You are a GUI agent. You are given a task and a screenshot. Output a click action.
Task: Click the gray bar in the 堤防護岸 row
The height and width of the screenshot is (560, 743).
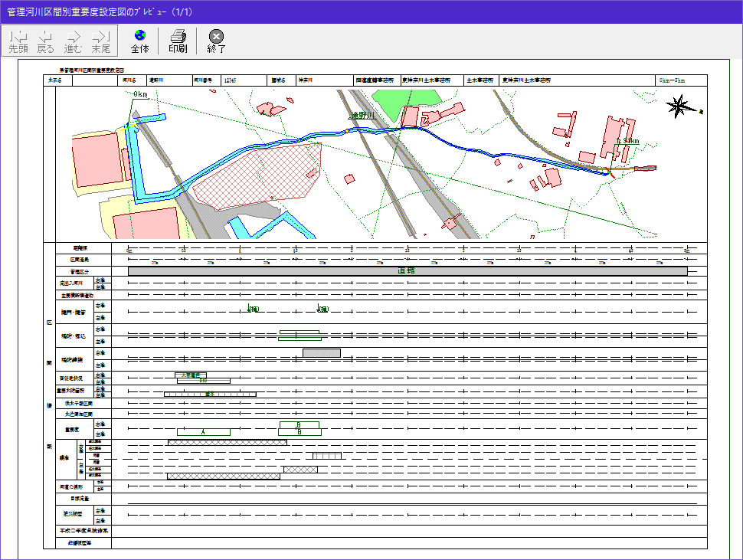tap(321, 353)
